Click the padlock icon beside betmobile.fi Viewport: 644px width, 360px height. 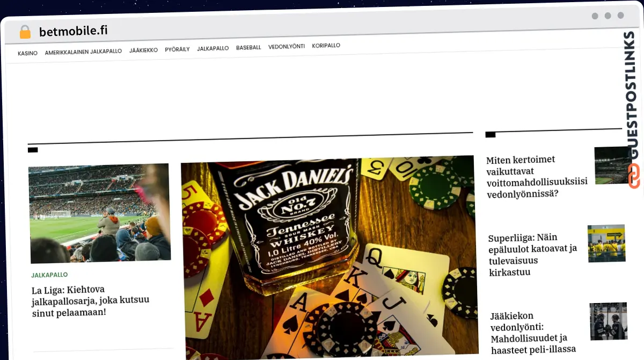25,32
